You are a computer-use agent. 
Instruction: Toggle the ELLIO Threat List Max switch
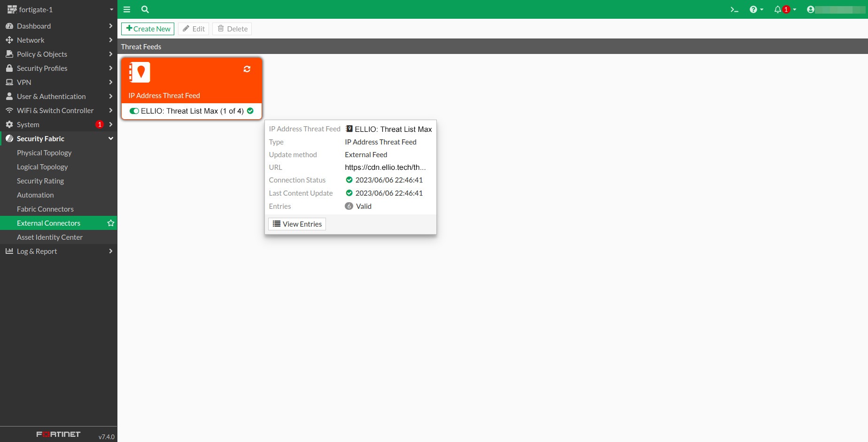click(134, 111)
